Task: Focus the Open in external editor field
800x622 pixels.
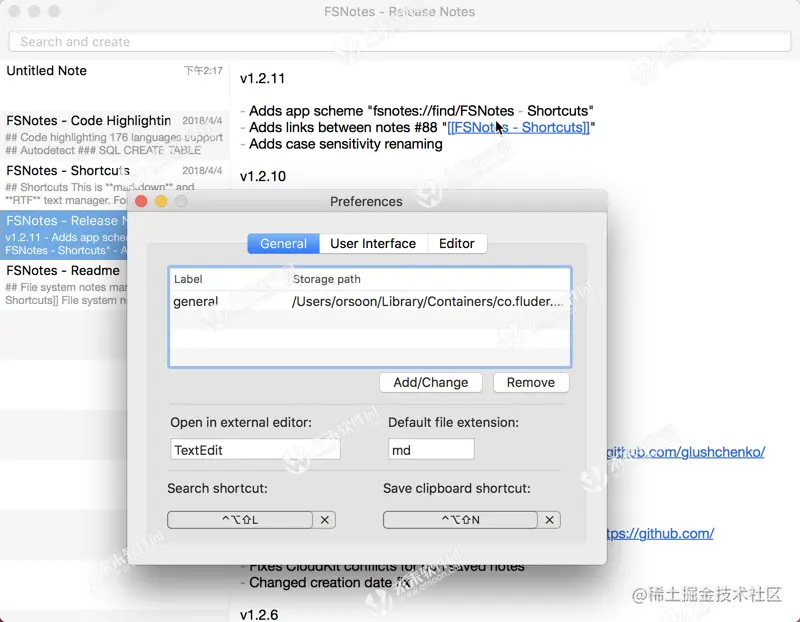Action: (x=255, y=450)
